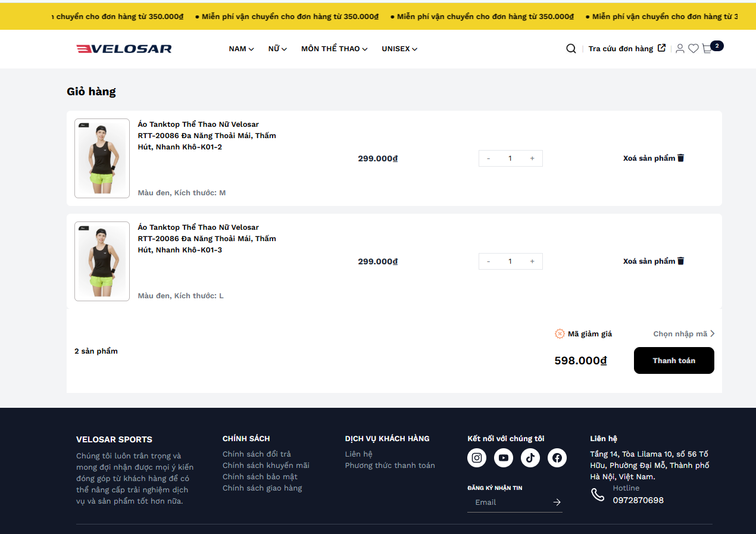The width and height of the screenshot is (756, 534).
Task: Submit newsletter email arrow
Action: point(557,502)
